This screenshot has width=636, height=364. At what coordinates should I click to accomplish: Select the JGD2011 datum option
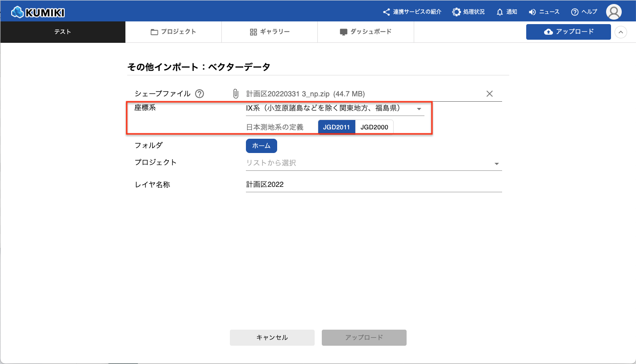coord(337,127)
